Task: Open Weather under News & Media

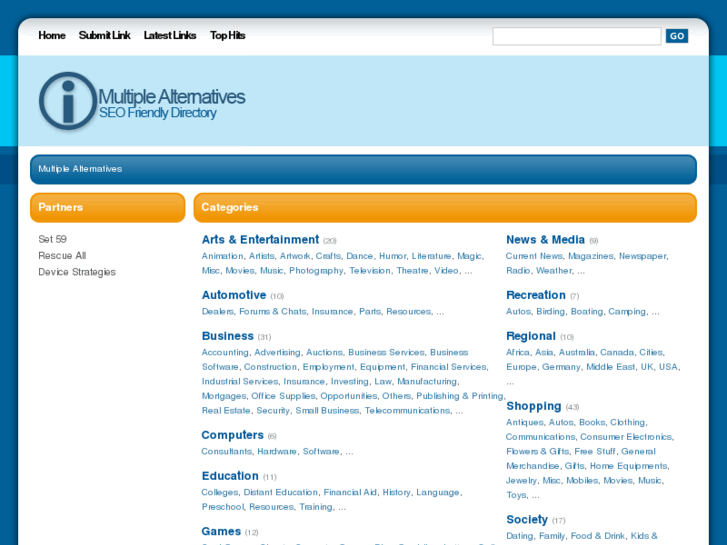Action: pos(554,270)
